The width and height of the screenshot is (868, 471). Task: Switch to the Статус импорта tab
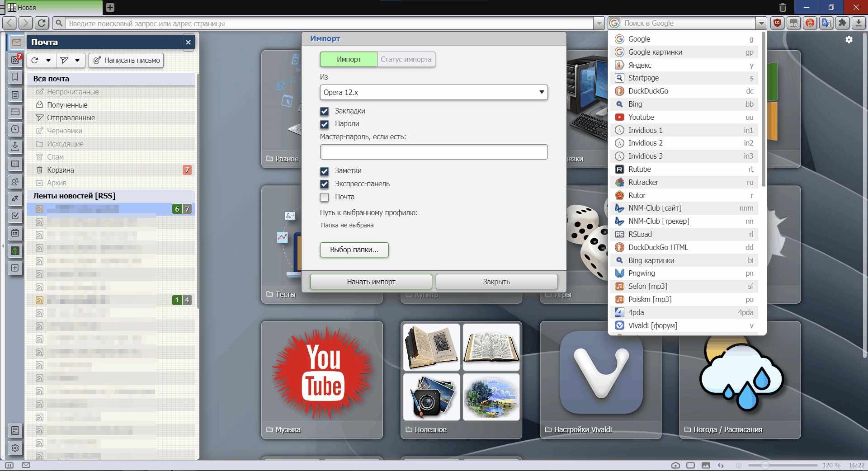click(406, 59)
